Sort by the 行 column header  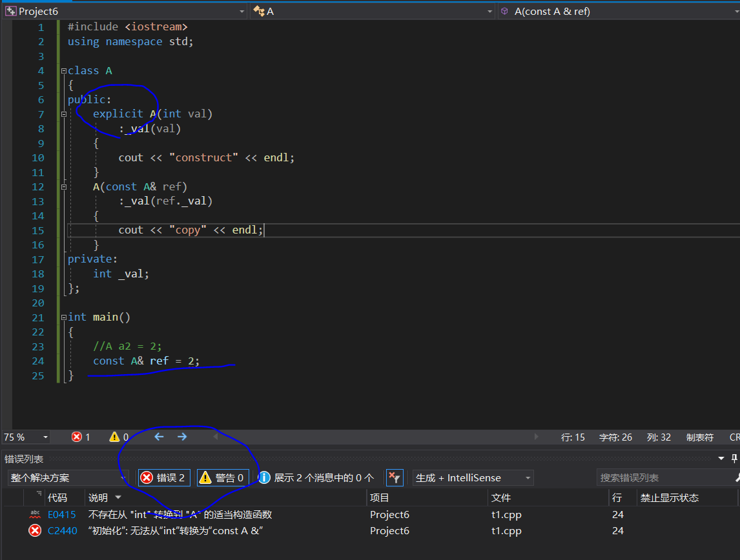(x=617, y=498)
